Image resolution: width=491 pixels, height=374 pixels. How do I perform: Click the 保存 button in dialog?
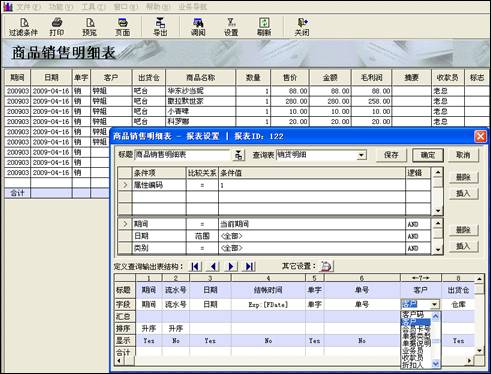(x=391, y=155)
